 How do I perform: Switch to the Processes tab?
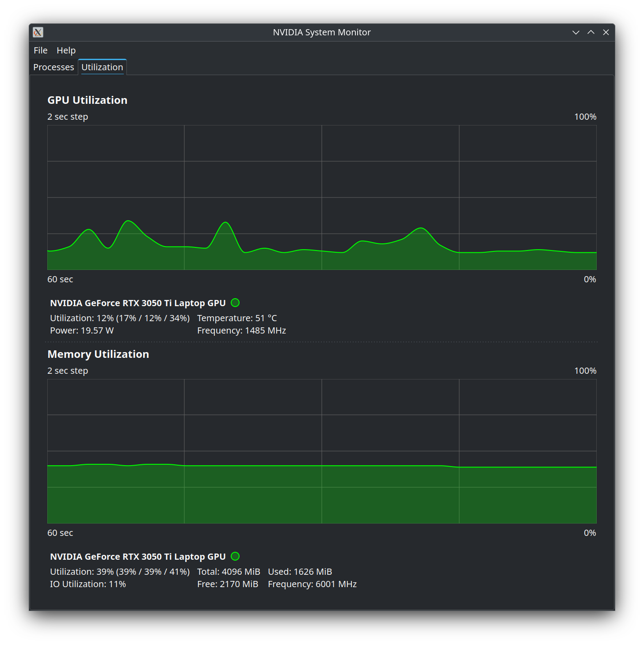[53, 67]
